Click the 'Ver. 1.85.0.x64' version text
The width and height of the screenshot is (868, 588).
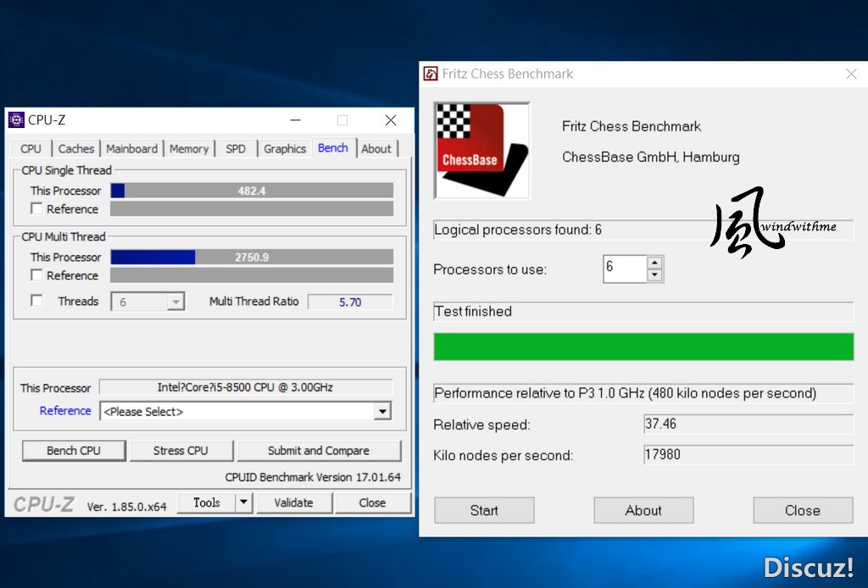(127, 507)
